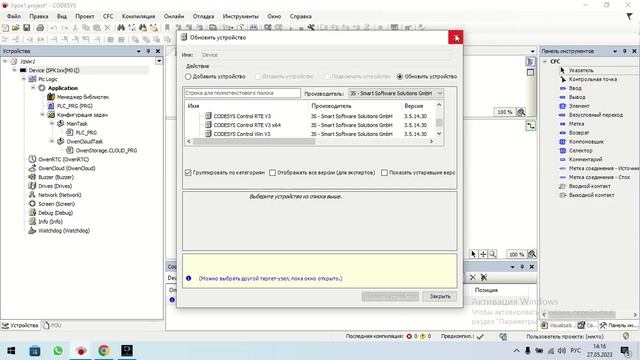Collapse the CFC toolbox group

click(545, 62)
